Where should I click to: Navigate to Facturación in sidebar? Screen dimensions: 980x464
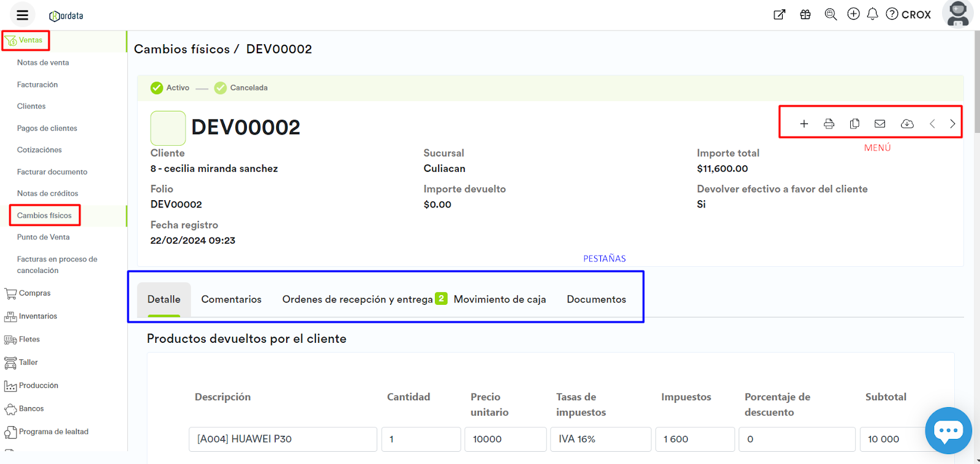[x=37, y=84]
